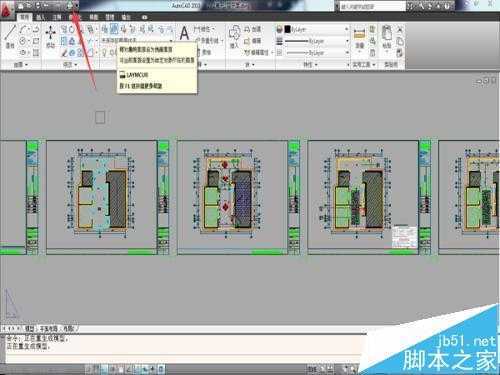The height and width of the screenshot is (375, 500).
Task: Click the highlighted Make Object's Layer Current icon
Action: pos(114,29)
